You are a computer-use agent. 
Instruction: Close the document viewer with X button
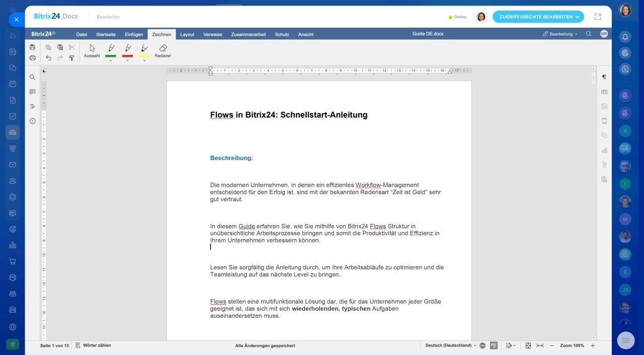coord(16,20)
